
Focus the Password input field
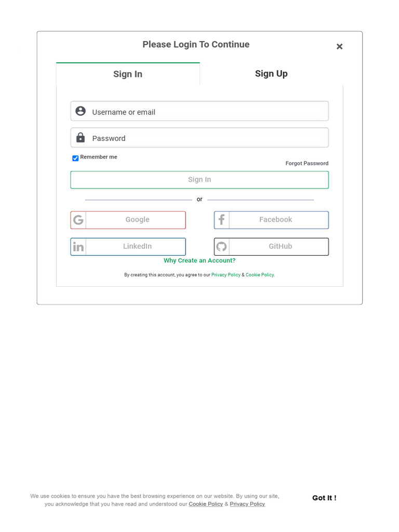tap(208, 138)
